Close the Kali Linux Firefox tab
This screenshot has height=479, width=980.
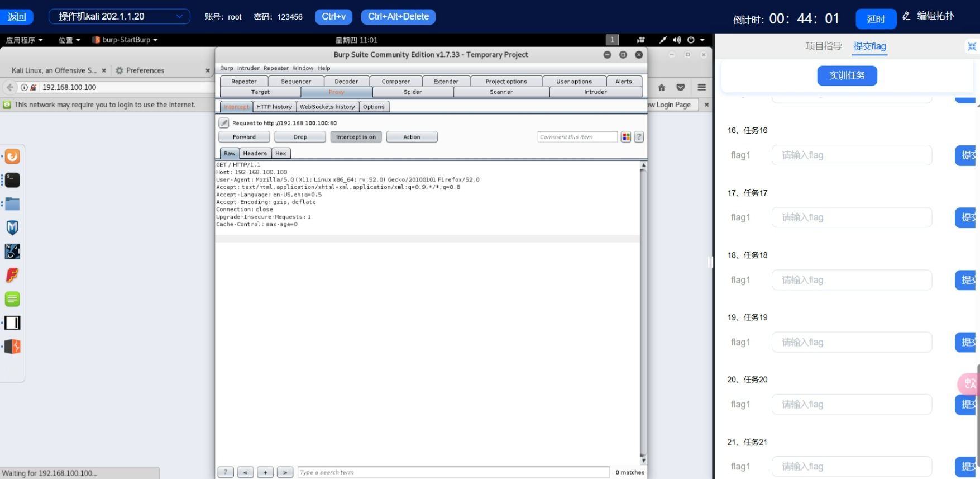pos(104,70)
